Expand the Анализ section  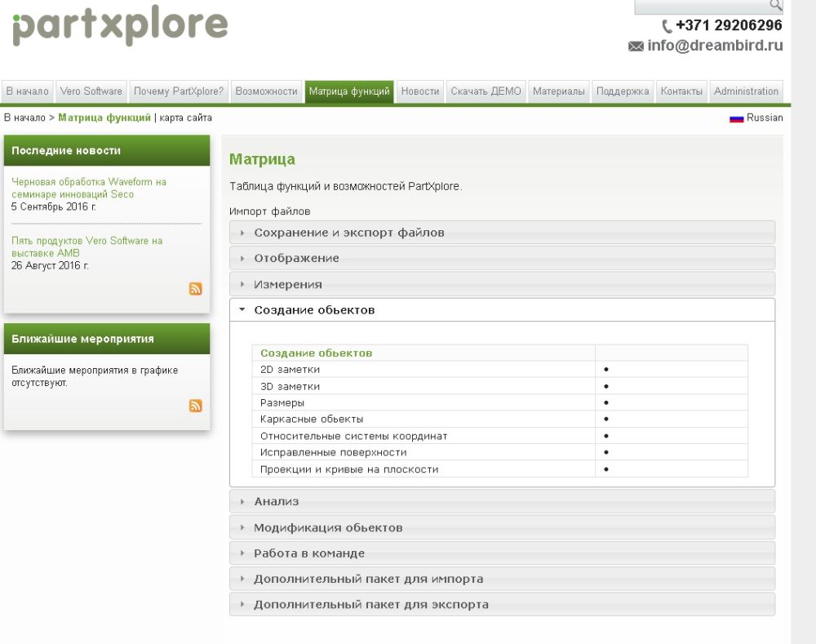pyautogui.click(x=502, y=501)
